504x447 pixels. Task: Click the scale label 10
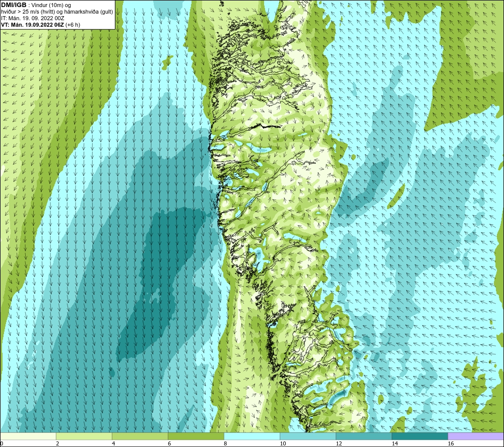[283, 443]
